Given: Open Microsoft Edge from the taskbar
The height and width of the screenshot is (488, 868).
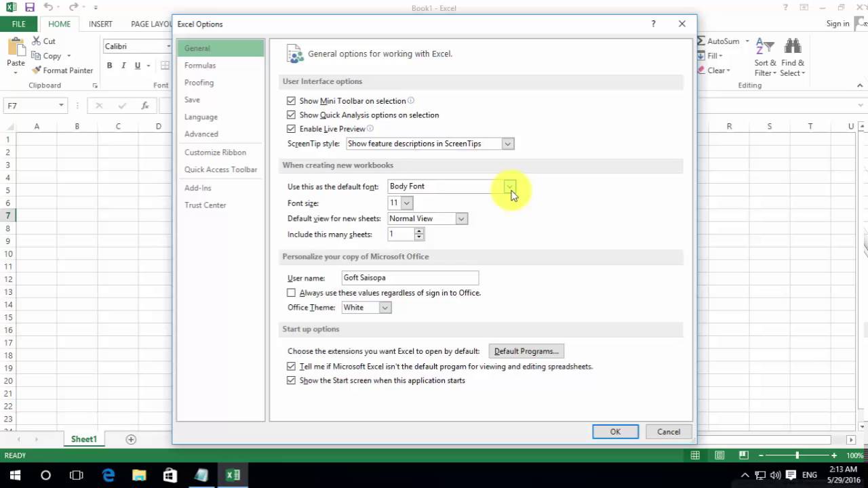Looking at the screenshot, I should click(x=108, y=475).
